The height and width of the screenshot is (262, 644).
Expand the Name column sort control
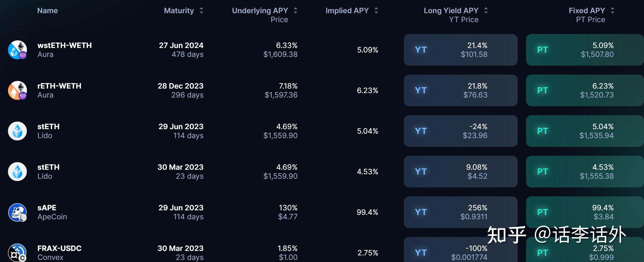(47, 11)
